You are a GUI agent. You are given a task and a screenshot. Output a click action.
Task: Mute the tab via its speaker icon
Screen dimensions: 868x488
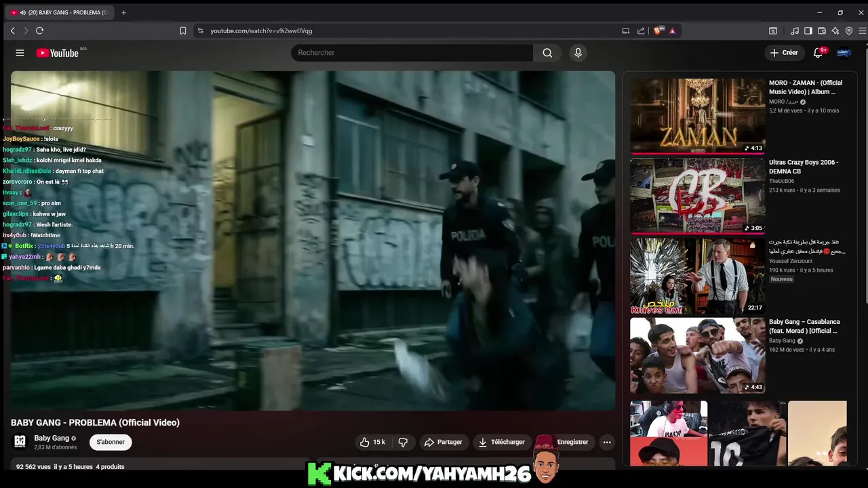(x=23, y=12)
